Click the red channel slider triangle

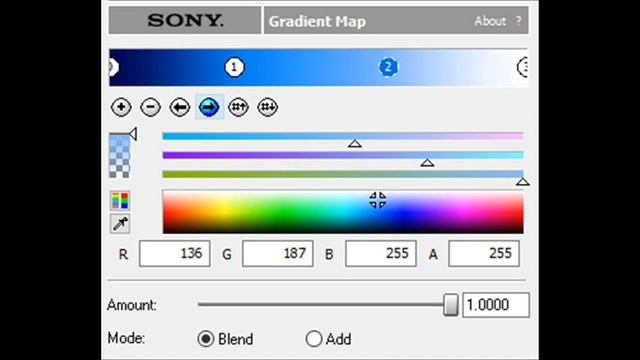pyautogui.click(x=355, y=144)
